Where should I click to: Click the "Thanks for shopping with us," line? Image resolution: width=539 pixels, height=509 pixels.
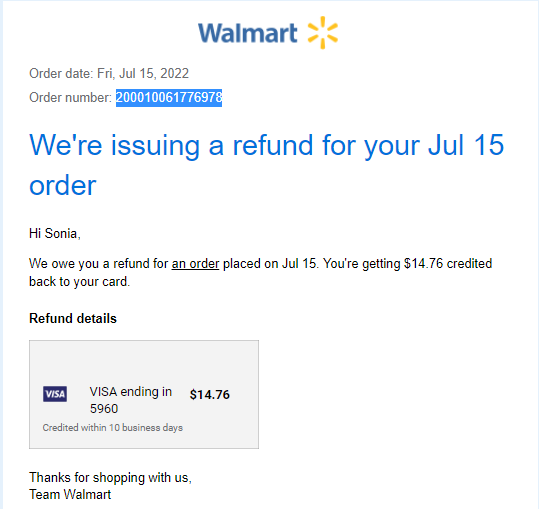click(x=110, y=478)
